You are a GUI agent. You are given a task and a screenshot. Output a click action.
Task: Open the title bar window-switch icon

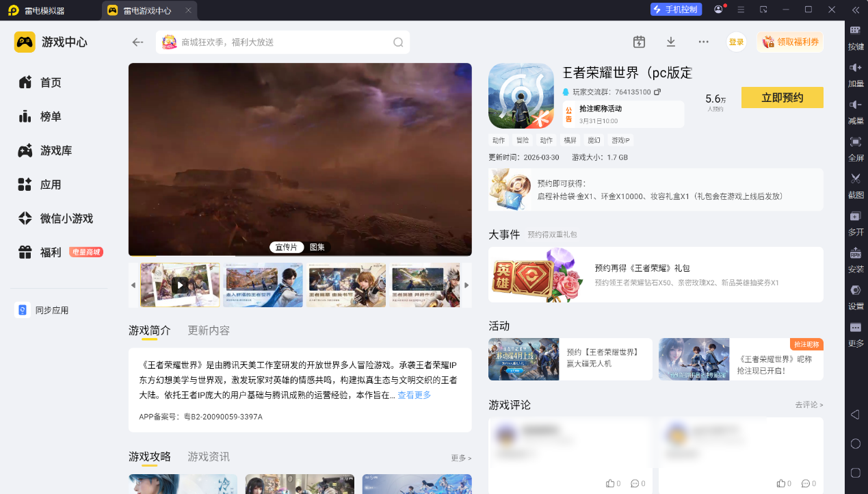(x=763, y=10)
